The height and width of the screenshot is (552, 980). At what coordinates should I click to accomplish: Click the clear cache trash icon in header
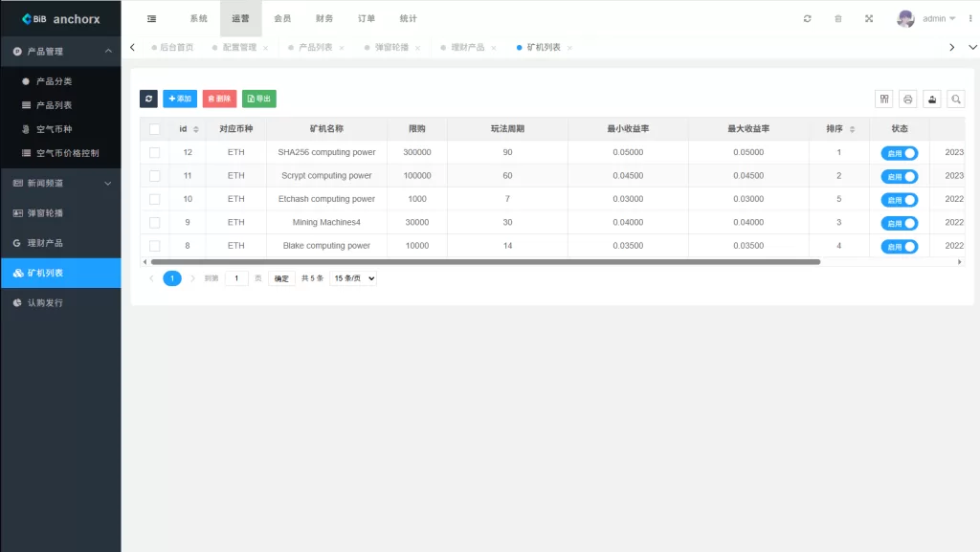(837, 18)
